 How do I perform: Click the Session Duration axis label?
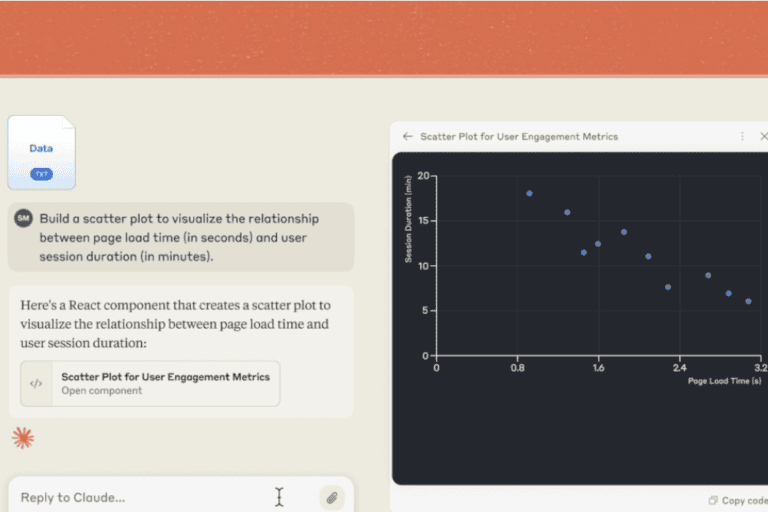tap(408, 219)
